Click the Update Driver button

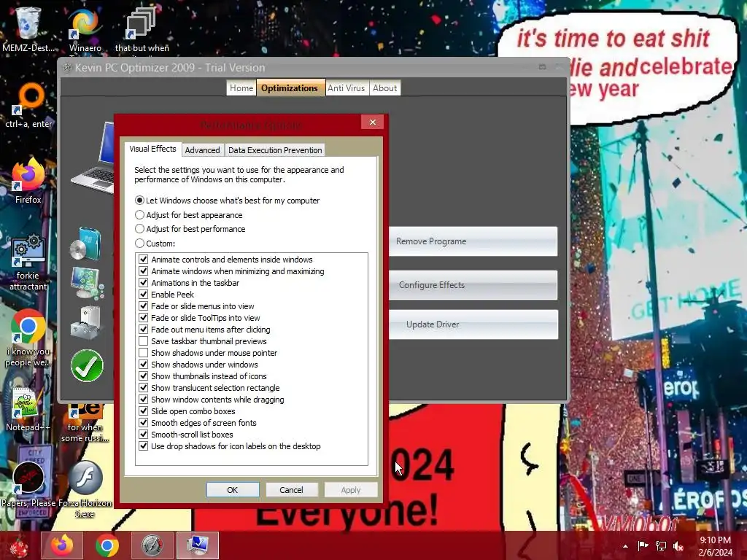(473, 324)
